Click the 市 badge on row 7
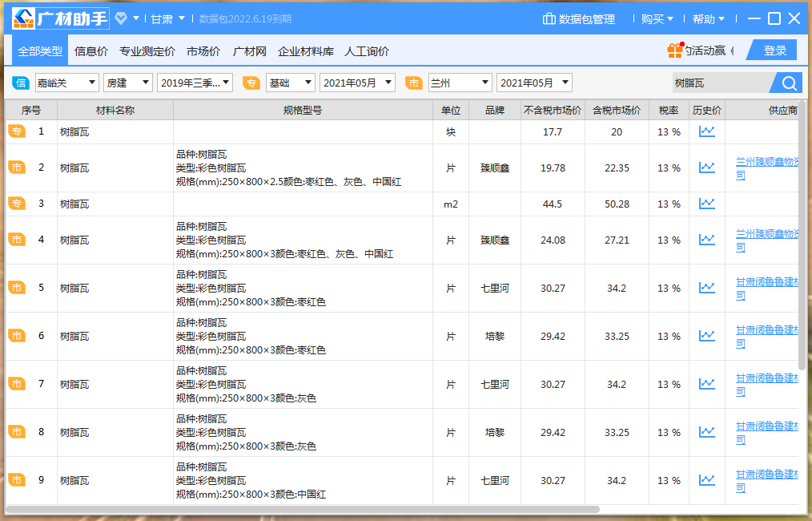The width and height of the screenshot is (812, 521). pos(17,384)
